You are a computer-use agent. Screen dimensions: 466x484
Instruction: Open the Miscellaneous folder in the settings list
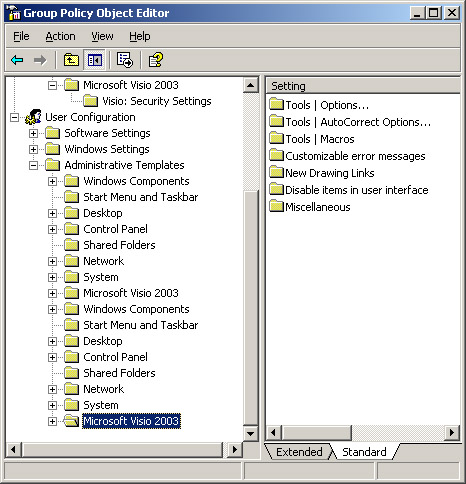click(x=310, y=207)
